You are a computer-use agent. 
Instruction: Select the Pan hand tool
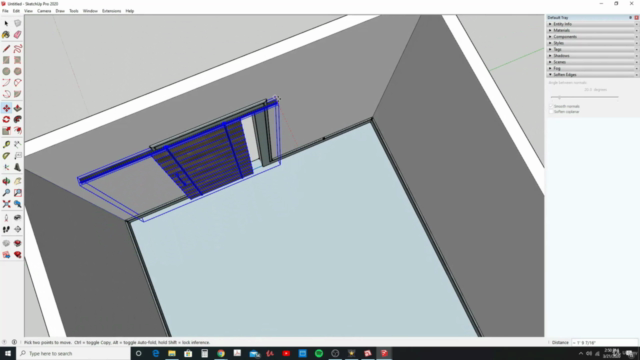18,181
